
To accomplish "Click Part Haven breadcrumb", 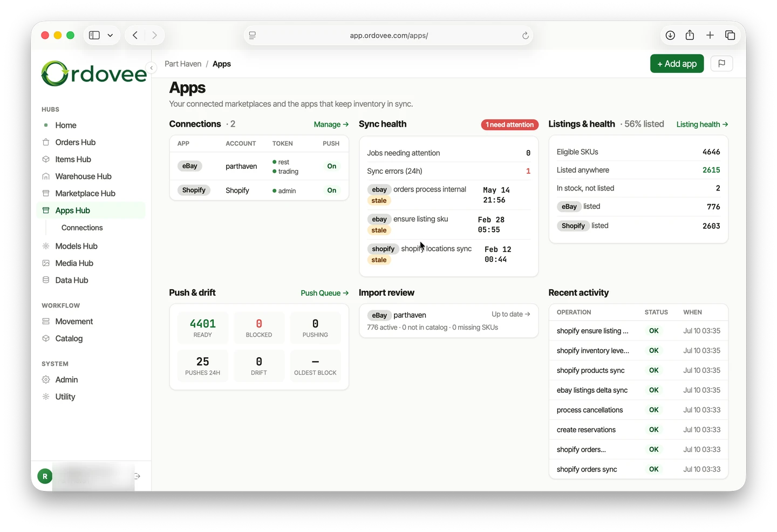I will tap(183, 64).
